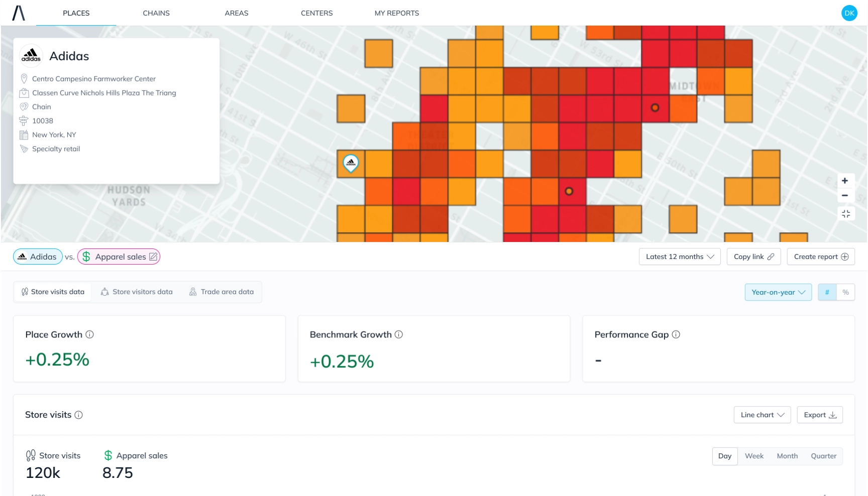This screenshot has width=868, height=496.
Task: Set chart granularity to Week
Action: click(x=754, y=456)
